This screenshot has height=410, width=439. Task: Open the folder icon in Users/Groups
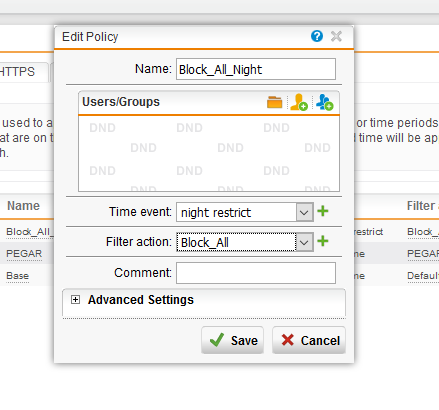point(274,102)
